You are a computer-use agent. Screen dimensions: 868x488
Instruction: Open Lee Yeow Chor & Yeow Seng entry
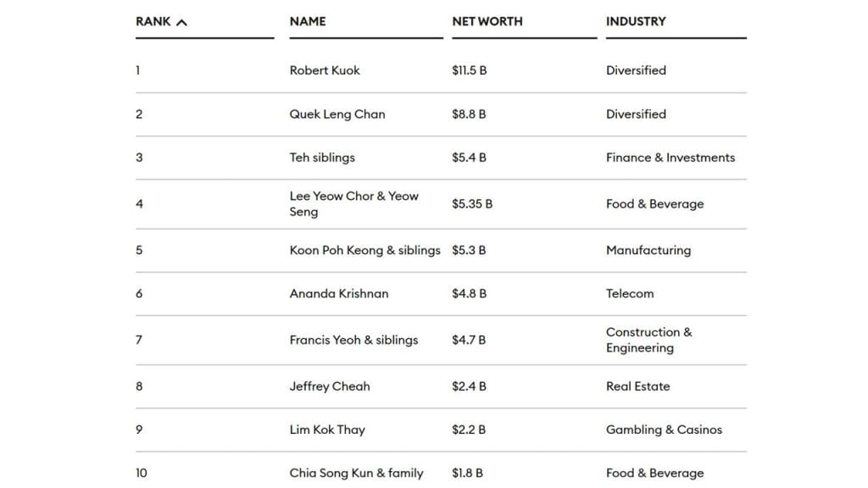[x=353, y=203]
